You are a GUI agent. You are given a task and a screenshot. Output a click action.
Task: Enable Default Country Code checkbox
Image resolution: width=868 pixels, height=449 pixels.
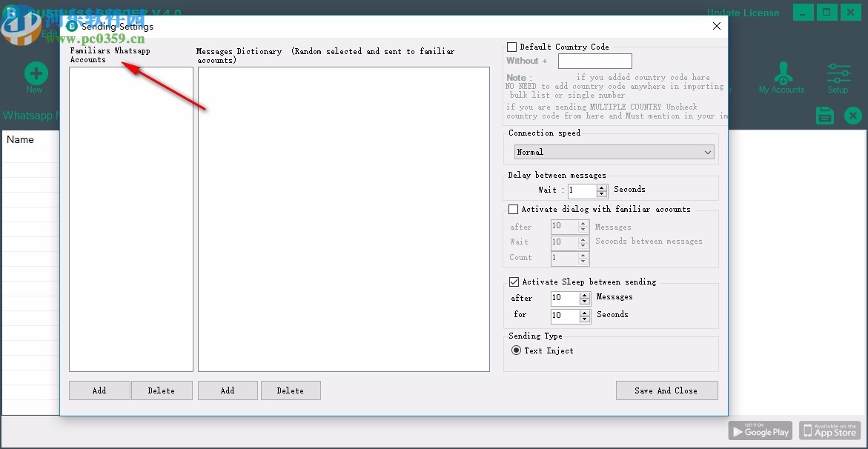pos(512,47)
